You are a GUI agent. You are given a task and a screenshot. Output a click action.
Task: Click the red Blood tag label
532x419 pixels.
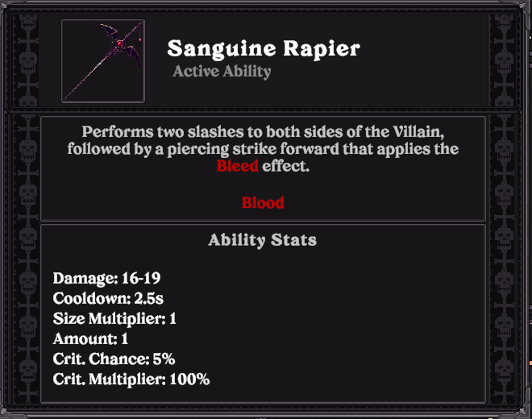click(x=263, y=203)
